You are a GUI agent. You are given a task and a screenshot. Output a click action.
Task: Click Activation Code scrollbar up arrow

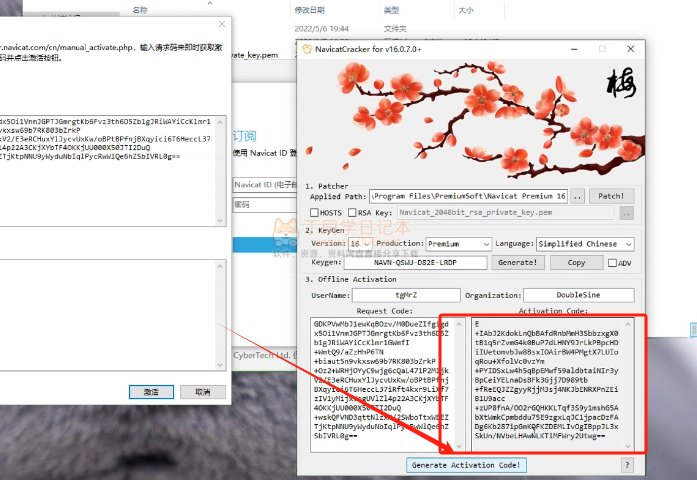(x=628, y=324)
